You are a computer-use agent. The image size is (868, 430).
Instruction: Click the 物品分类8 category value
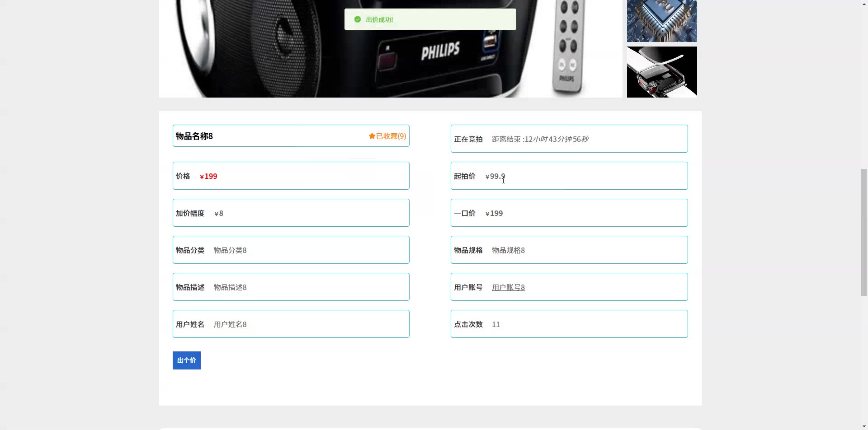coord(230,250)
